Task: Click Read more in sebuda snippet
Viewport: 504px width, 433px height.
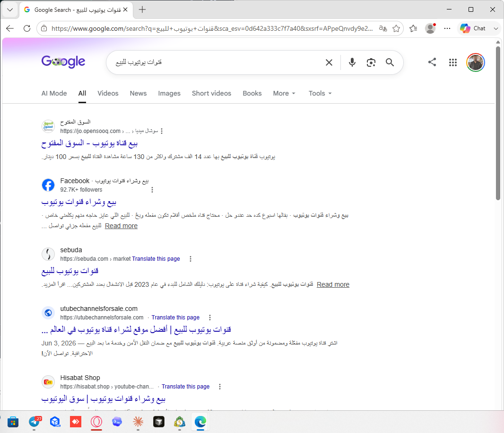Action: pyautogui.click(x=333, y=284)
